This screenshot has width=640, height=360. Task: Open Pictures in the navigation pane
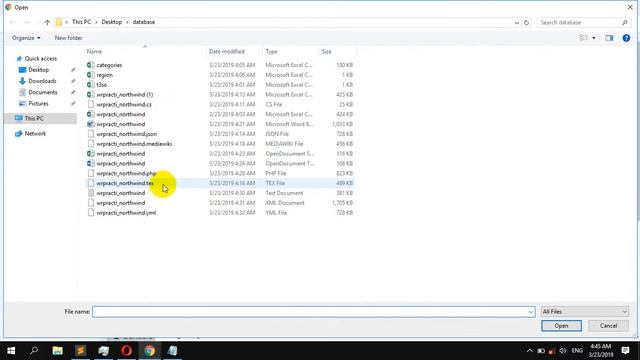pyautogui.click(x=38, y=104)
